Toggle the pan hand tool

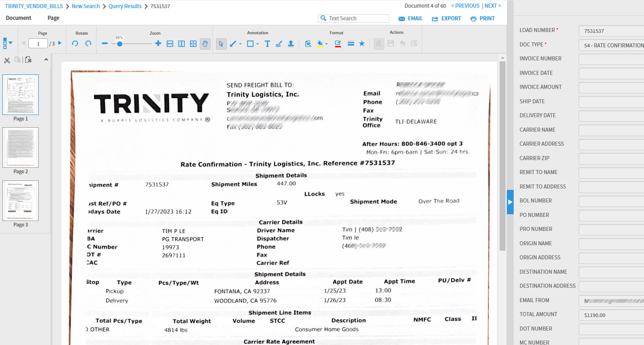pyautogui.click(x=205, y=43)
